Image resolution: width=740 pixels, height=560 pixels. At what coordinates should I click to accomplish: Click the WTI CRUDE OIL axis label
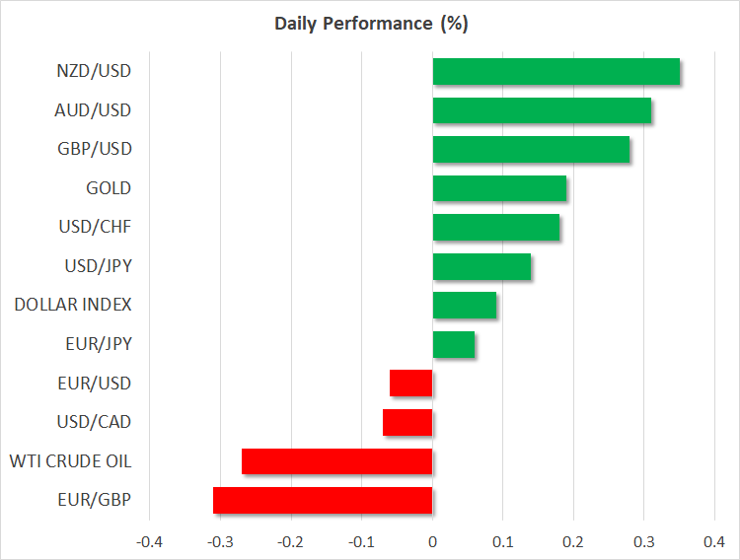point(70,461)
